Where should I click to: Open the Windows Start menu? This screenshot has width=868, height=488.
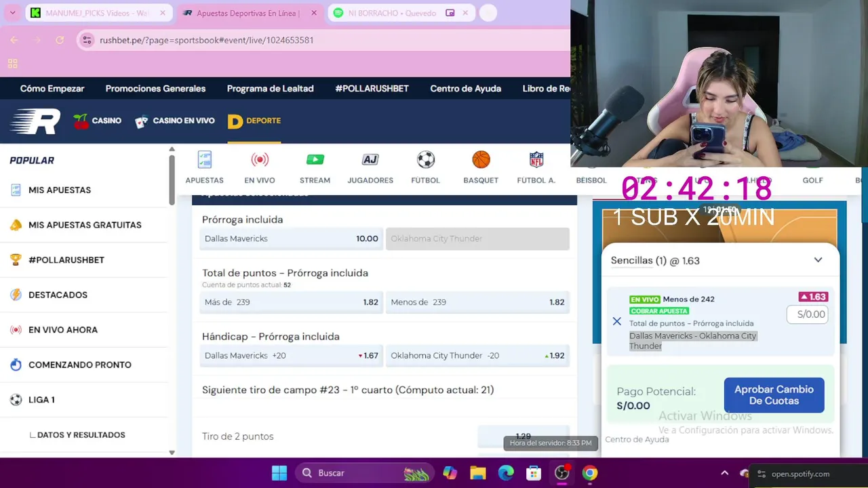click(x=279, y=473)
